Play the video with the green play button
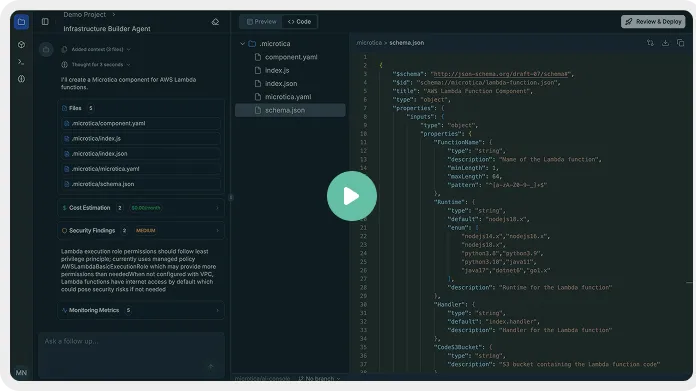Screen dimensions: 696x391 tap(352, 196)
